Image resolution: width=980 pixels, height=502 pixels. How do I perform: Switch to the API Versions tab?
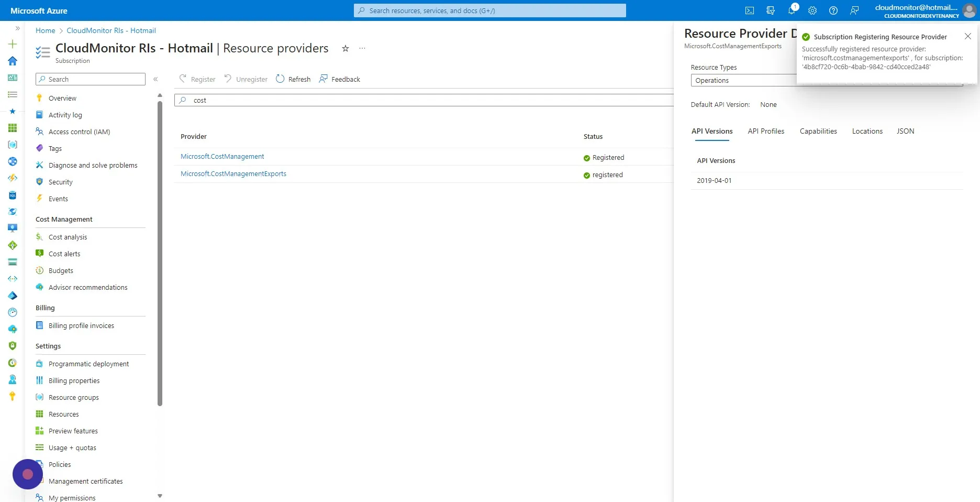pos(712,132)
